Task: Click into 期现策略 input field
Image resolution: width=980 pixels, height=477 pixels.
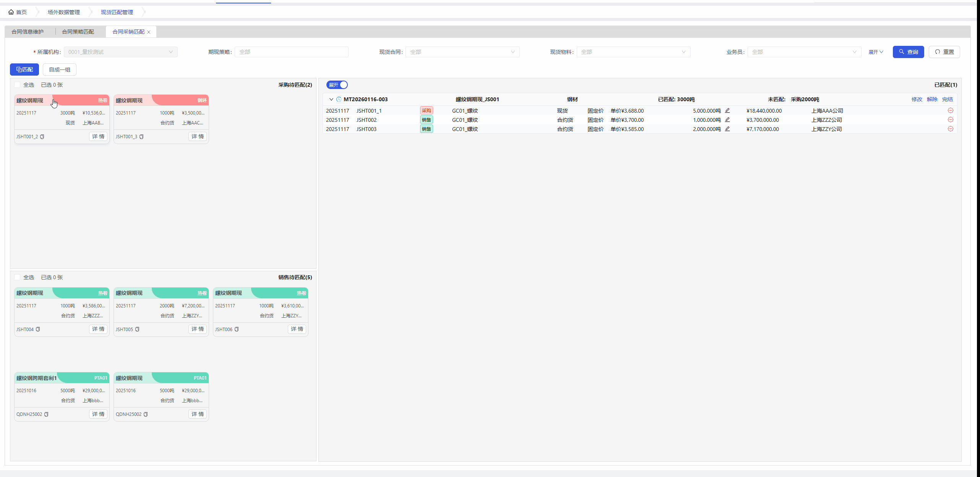Action: [291, 52]
